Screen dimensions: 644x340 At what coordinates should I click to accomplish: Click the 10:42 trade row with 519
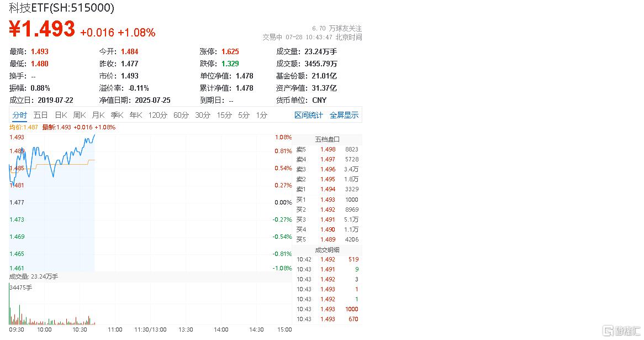pyautogui.click(x=328, y=259)
